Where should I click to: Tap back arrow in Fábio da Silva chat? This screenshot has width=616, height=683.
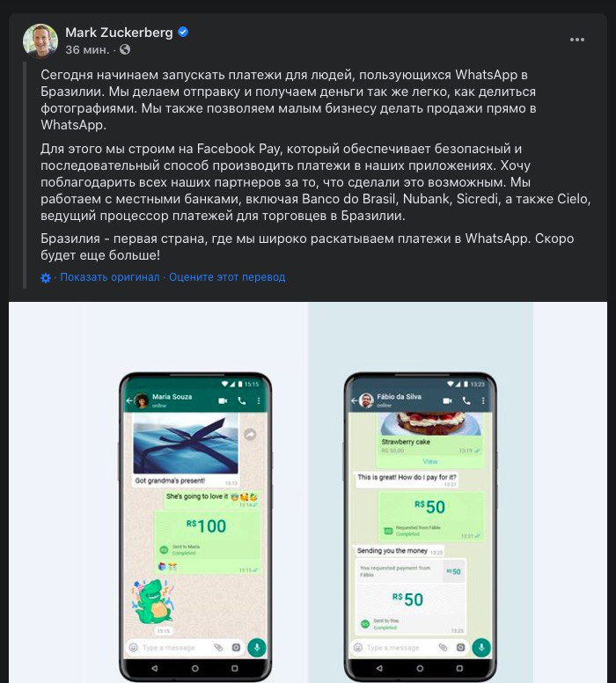[x=354, y=400]
